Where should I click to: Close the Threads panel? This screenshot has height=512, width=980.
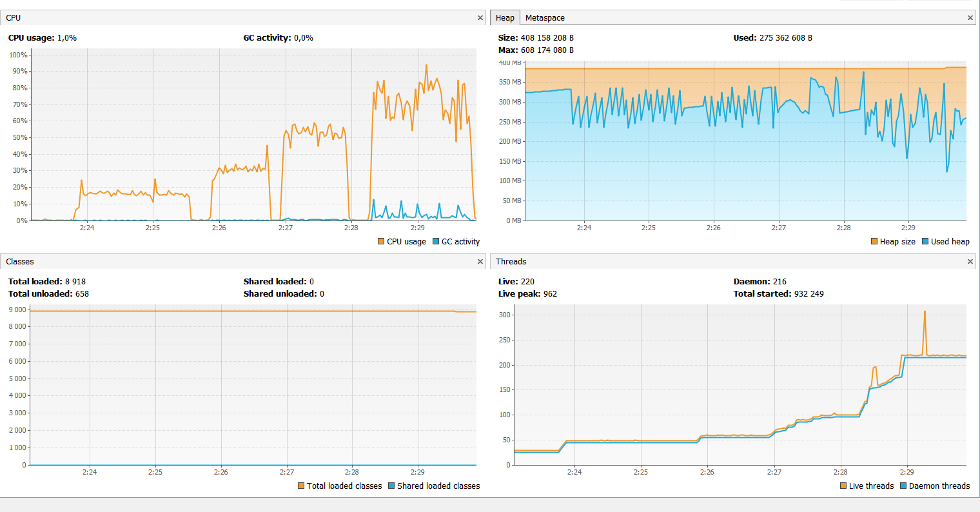pyautogui.click(x=970, y=262)
